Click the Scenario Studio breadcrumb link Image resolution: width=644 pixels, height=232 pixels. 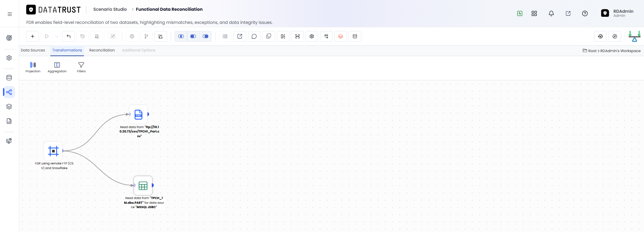coord(110,9)
